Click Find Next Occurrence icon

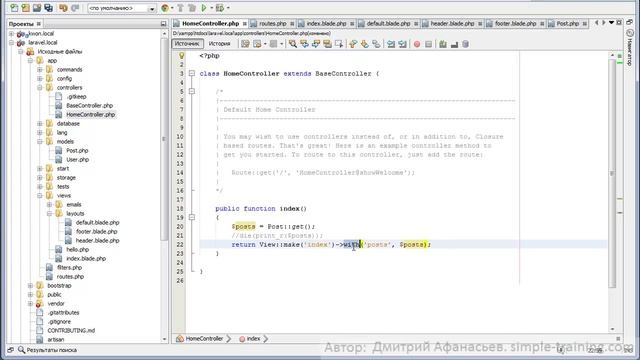(316, 44)
